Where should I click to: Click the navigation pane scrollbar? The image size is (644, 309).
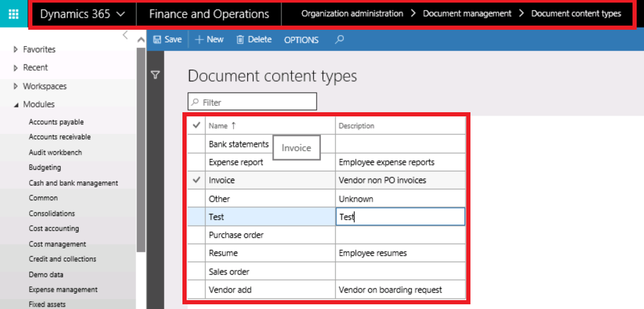[141, 150]
